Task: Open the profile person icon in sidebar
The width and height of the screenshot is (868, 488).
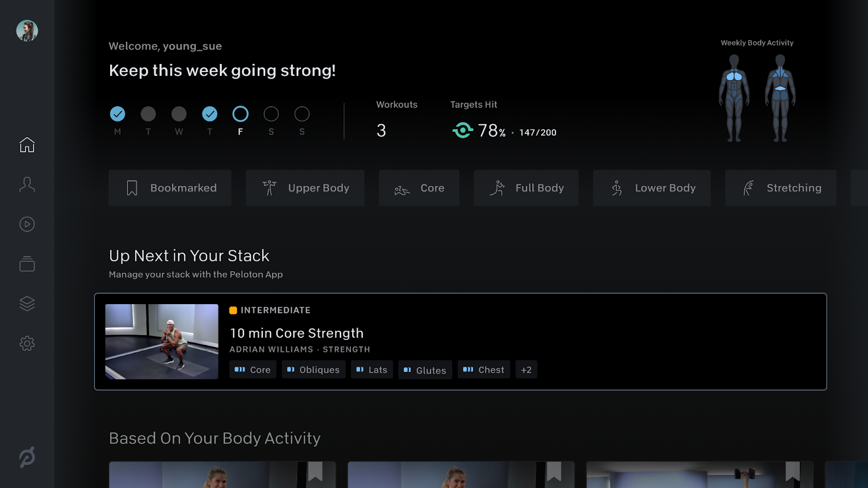Action: [27, 184]
